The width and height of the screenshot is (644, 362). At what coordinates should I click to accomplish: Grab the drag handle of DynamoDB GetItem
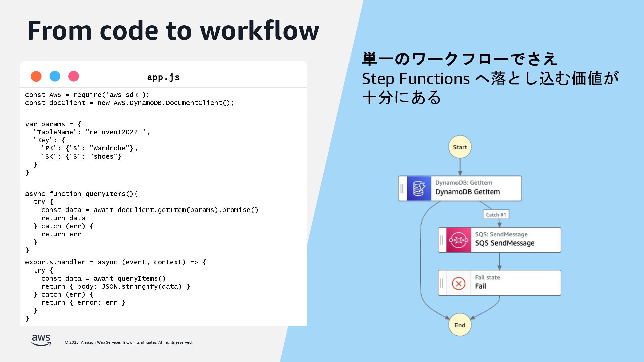pos(402,188)
